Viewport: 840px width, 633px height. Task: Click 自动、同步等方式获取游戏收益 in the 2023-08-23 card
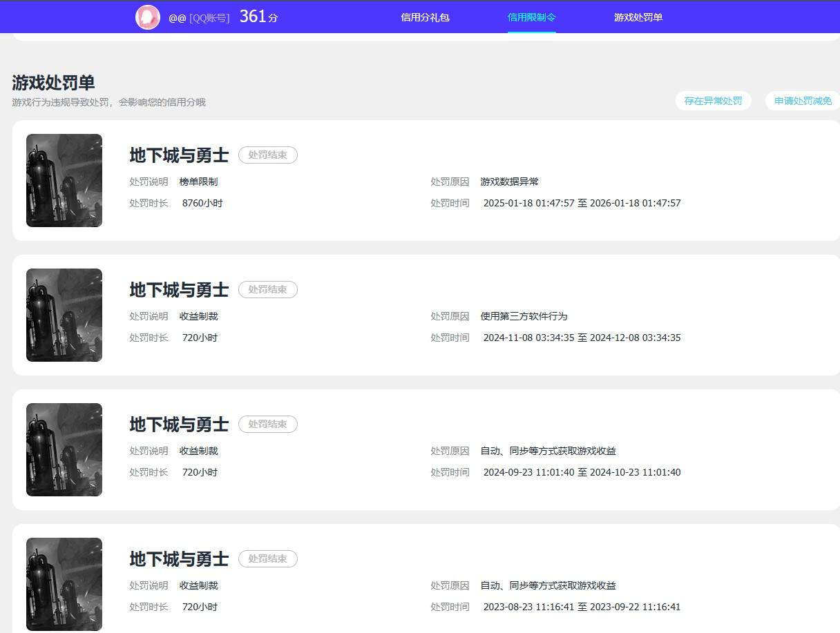coord(548,585)
